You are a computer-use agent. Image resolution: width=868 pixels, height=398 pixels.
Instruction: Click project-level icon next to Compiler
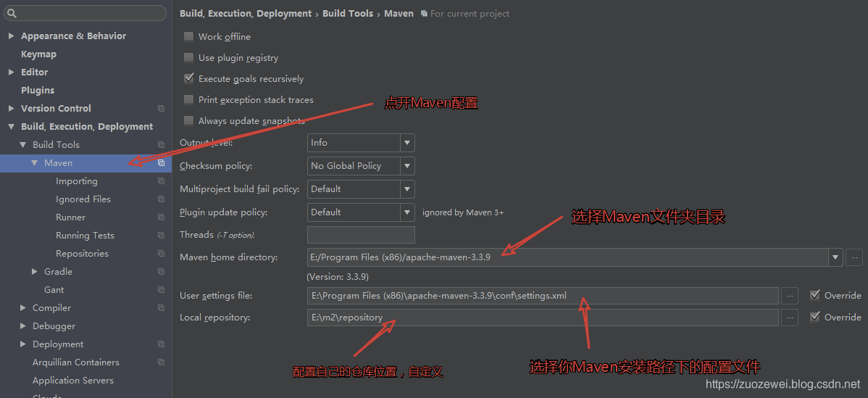coord(161,308)
